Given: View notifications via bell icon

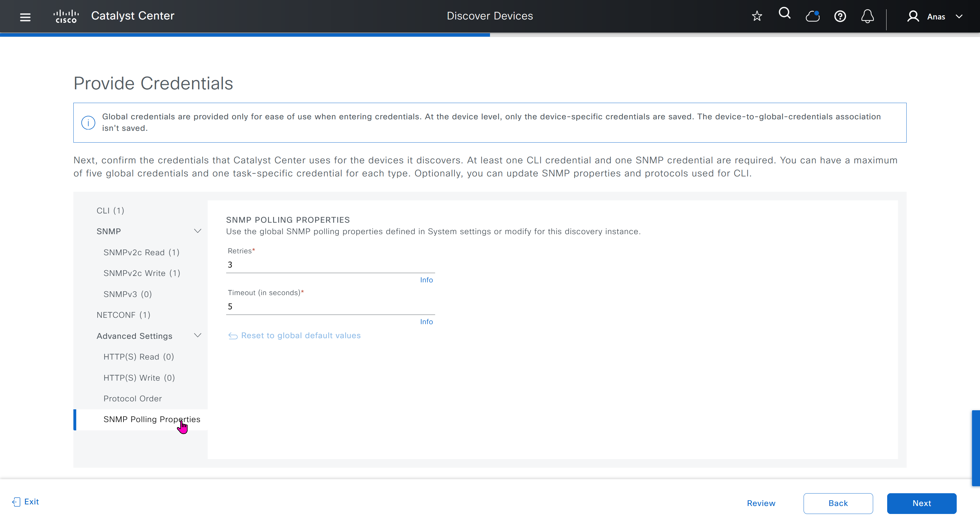Looking at the screenshot, I should (867, 16).
